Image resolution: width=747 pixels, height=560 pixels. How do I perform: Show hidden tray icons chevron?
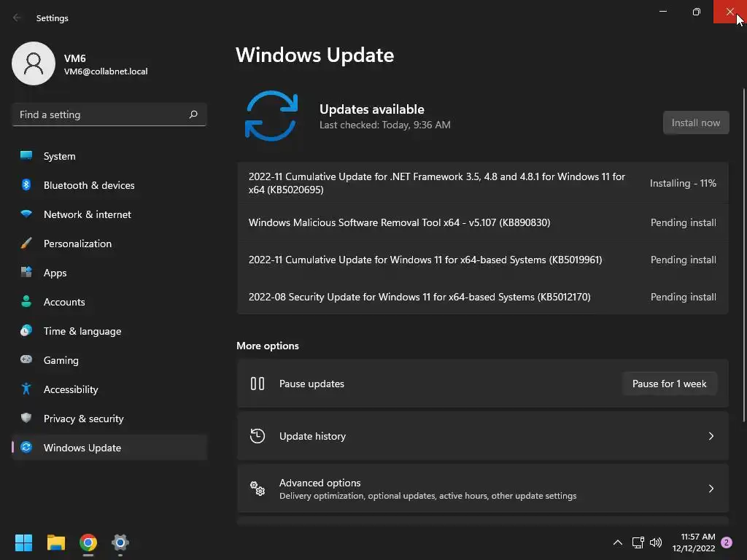(617, 542)
